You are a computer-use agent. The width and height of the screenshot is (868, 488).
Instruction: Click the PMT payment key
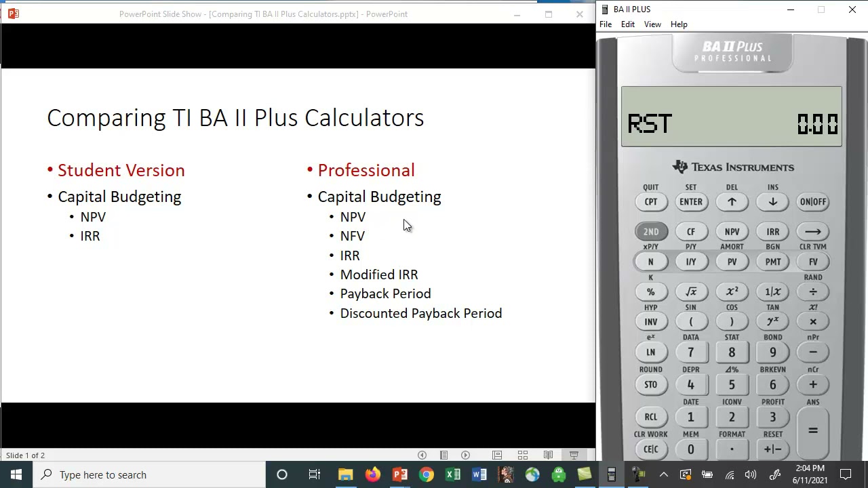(772, 262)
